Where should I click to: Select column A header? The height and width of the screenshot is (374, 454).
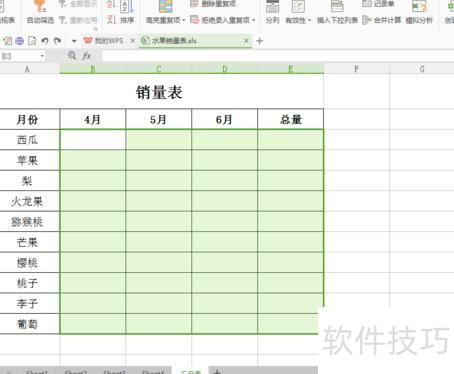pos(29,69)
